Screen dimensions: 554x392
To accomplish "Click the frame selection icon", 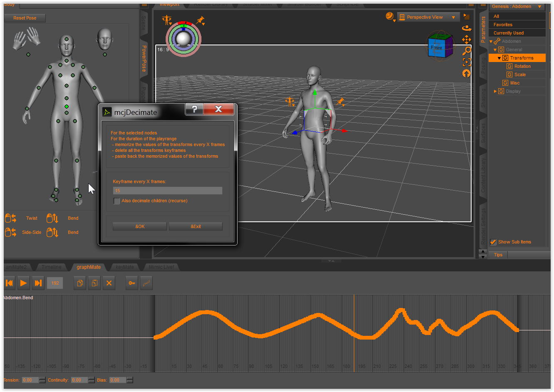I will [467, 62].
